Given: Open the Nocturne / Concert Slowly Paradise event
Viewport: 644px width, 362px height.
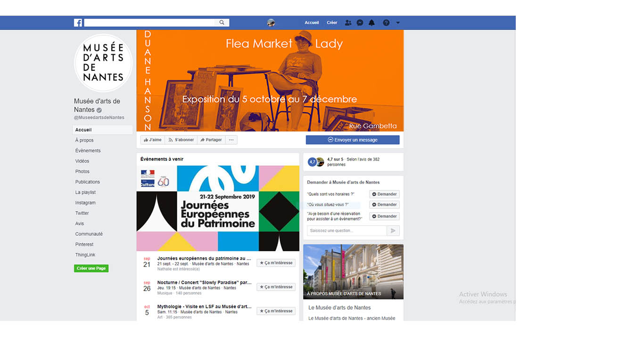Looking at the screenshot, I should (x=204, y=282).
